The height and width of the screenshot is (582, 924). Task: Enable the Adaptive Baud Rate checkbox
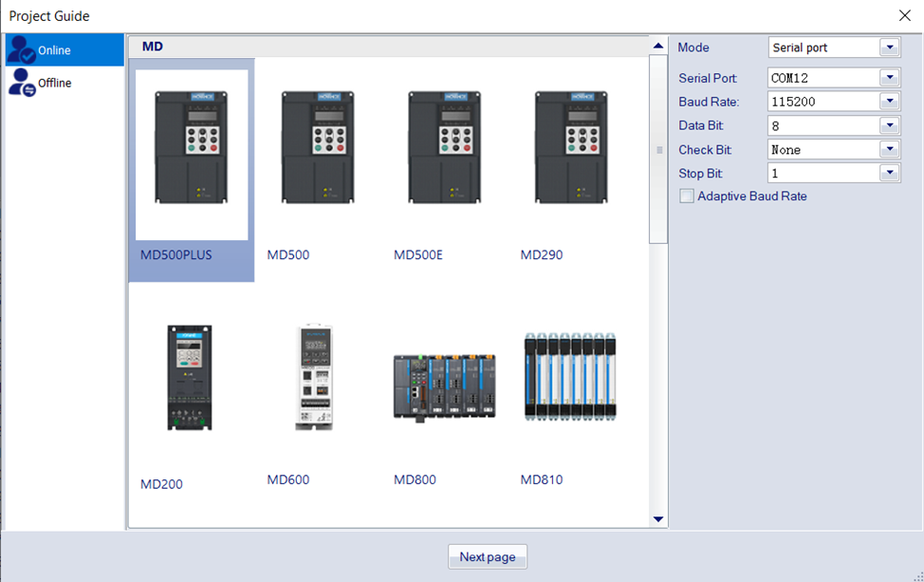(x=687, y=197)
